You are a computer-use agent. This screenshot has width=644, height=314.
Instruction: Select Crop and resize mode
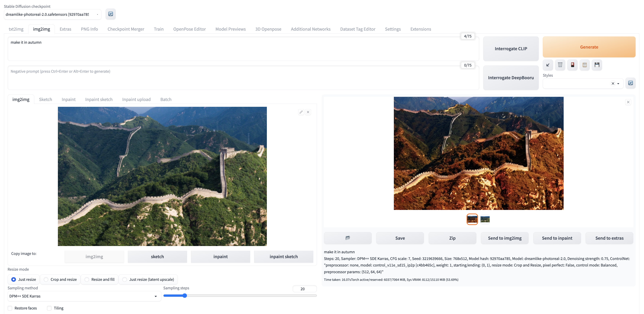coord(46,279)
